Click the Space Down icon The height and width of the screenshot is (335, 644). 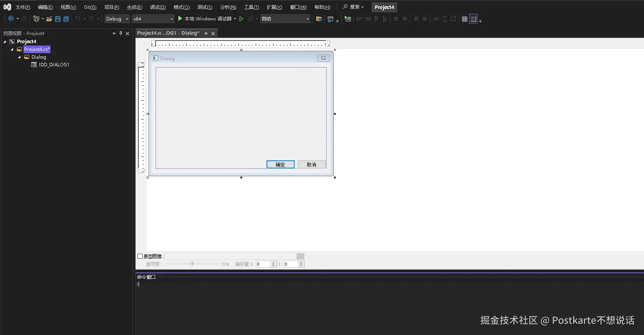[x=424, y=19]
